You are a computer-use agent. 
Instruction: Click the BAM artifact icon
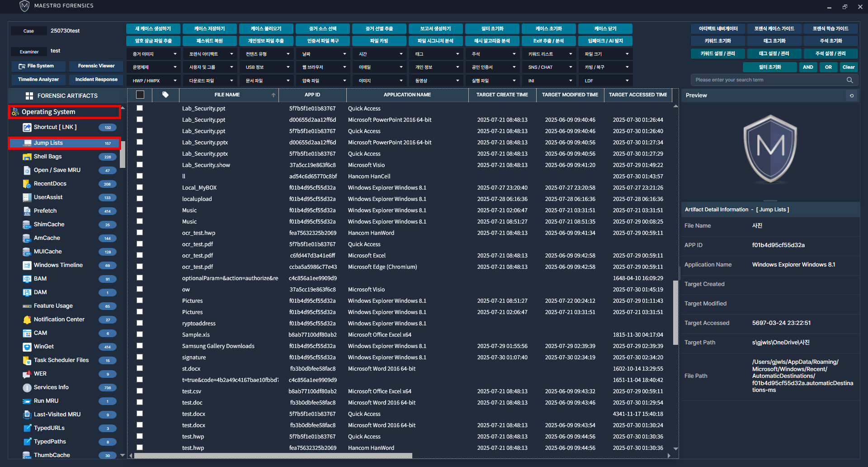click(27, 279)
